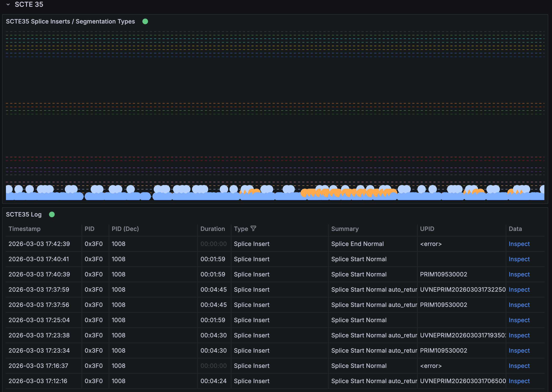Sort by the UPID column header
The image size is (552, 392).
(427, 229)
